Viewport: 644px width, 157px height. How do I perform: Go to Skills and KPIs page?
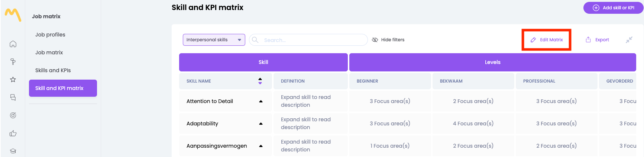click(x=53, y=70)
